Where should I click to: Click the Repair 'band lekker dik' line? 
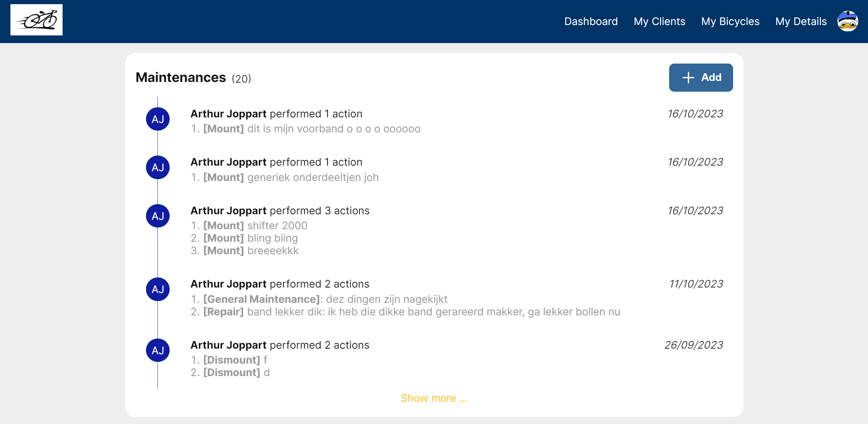click(405, 312)
